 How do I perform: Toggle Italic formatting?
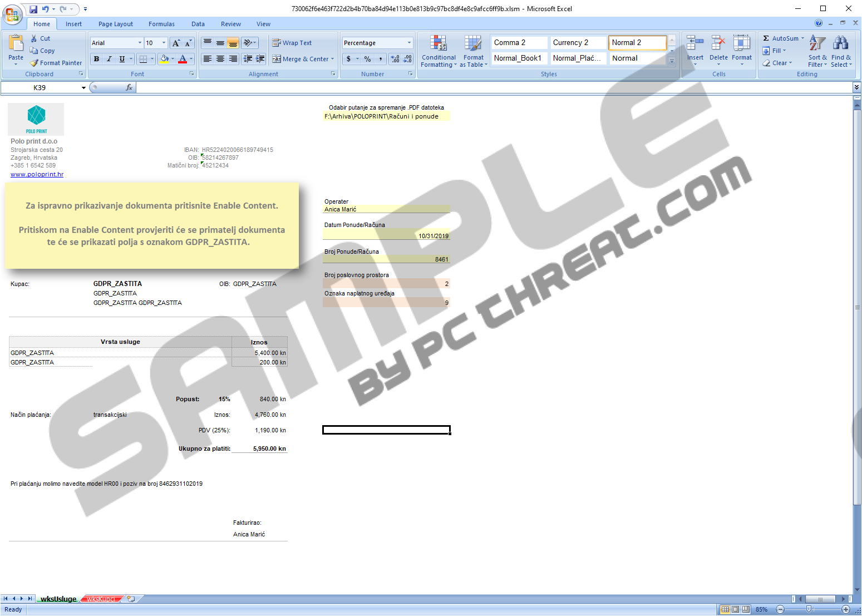click(109, 59)
